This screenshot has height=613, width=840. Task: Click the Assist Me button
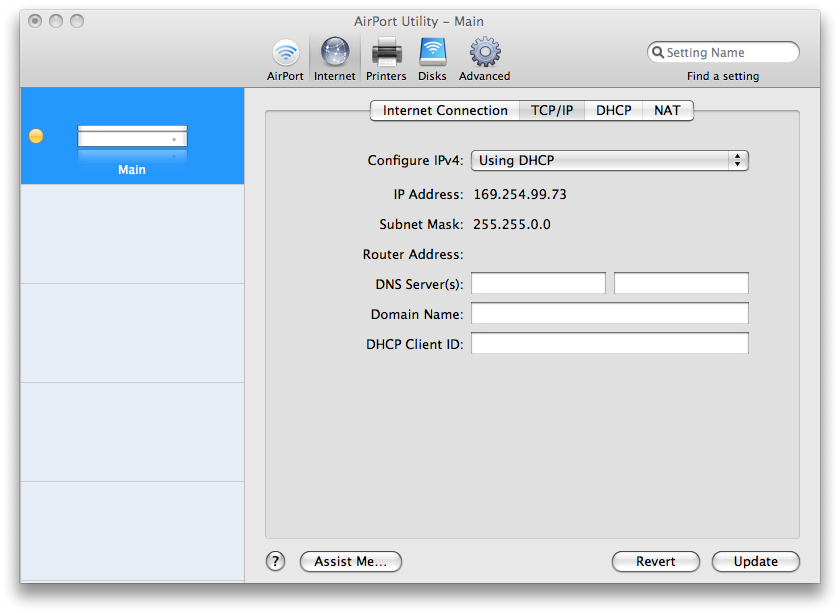point(351,561)
